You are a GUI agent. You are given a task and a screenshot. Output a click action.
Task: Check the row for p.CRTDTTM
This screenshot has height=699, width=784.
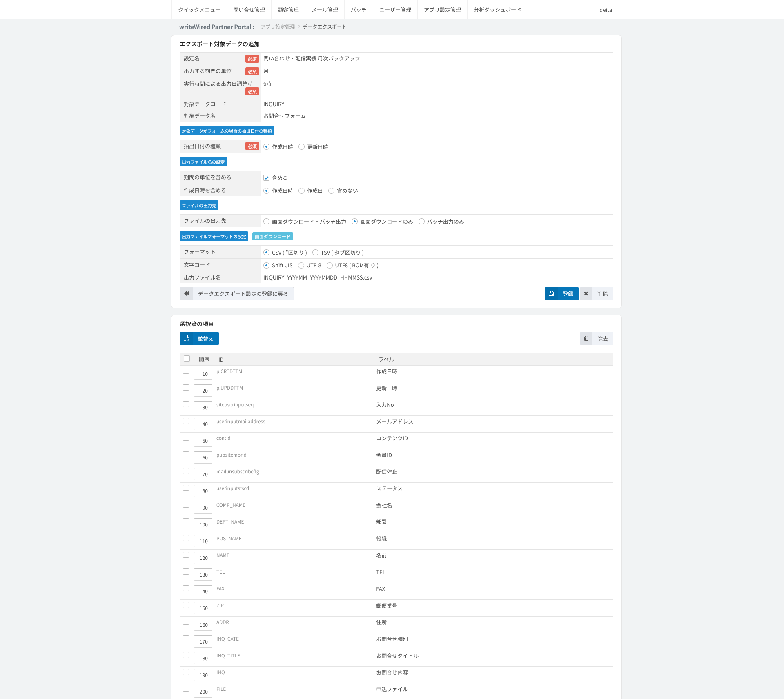(x=186, y=371)
